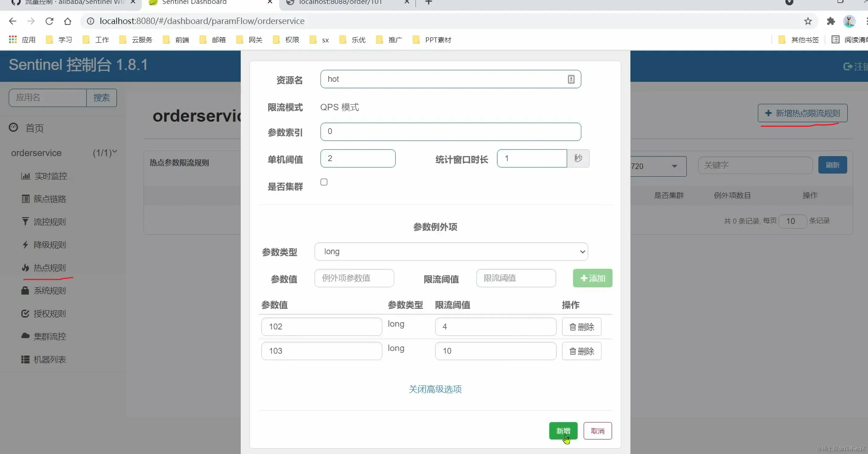This screenshot has width=868, height=454.
Task: Bookmark this page with the star icon
Action: tap(808, 21)
